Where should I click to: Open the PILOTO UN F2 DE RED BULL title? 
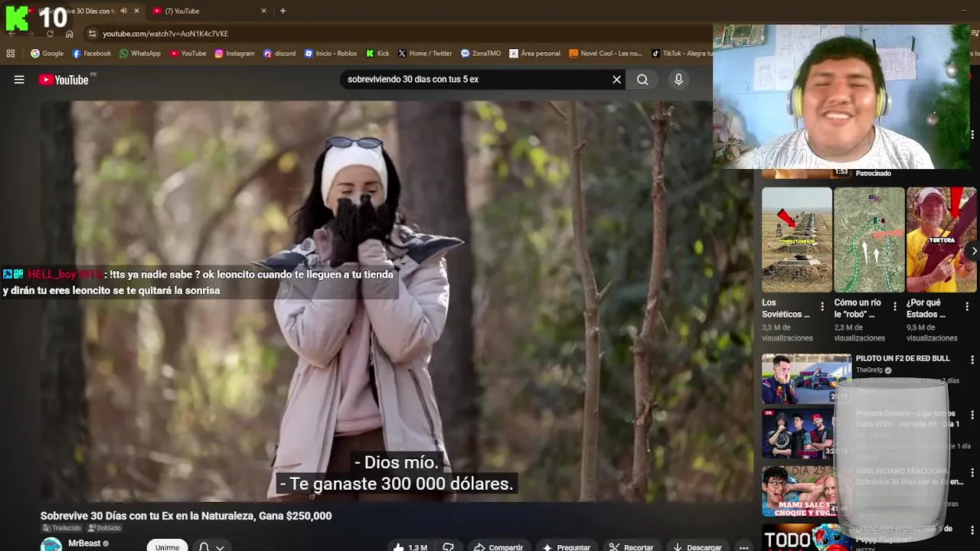point(902,358)
